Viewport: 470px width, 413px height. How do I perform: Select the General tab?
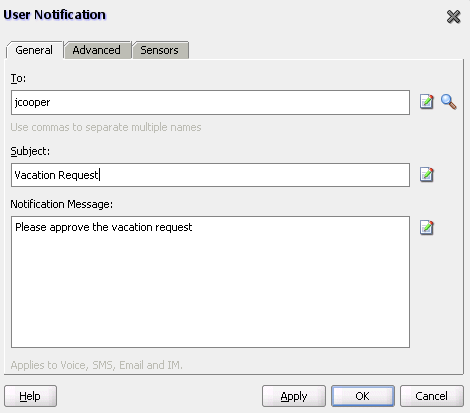[x=34, y=50]
